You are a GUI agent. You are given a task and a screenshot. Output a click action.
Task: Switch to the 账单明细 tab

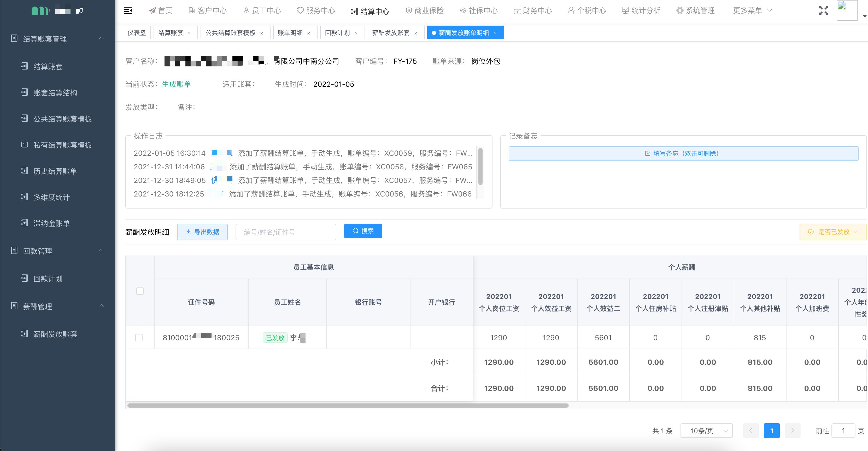pyautogui.click(x=291, y=32)
